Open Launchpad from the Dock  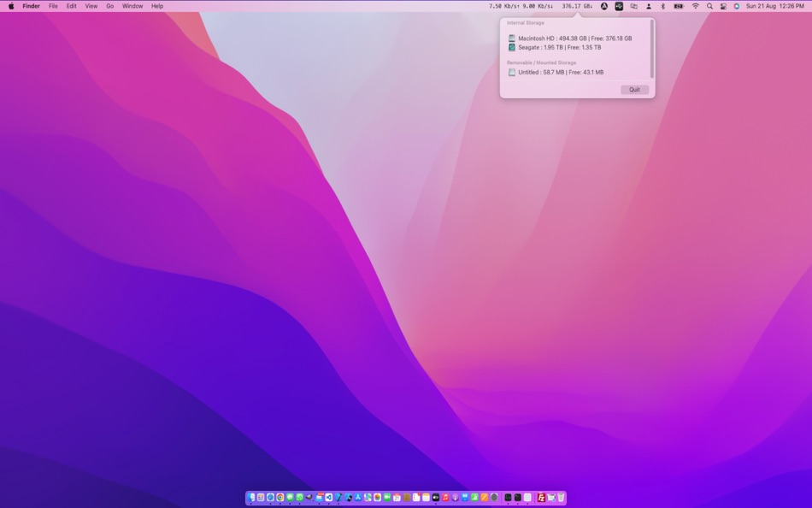[261, 497]
